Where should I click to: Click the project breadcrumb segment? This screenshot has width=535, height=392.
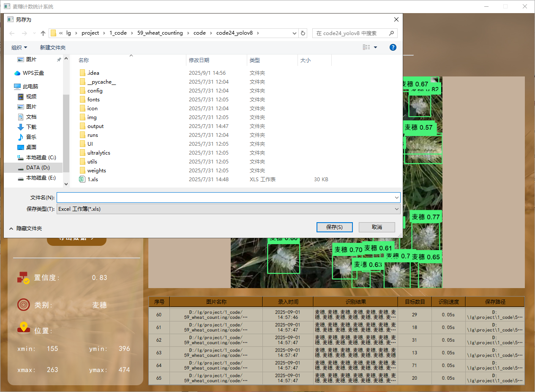[90, 33]
